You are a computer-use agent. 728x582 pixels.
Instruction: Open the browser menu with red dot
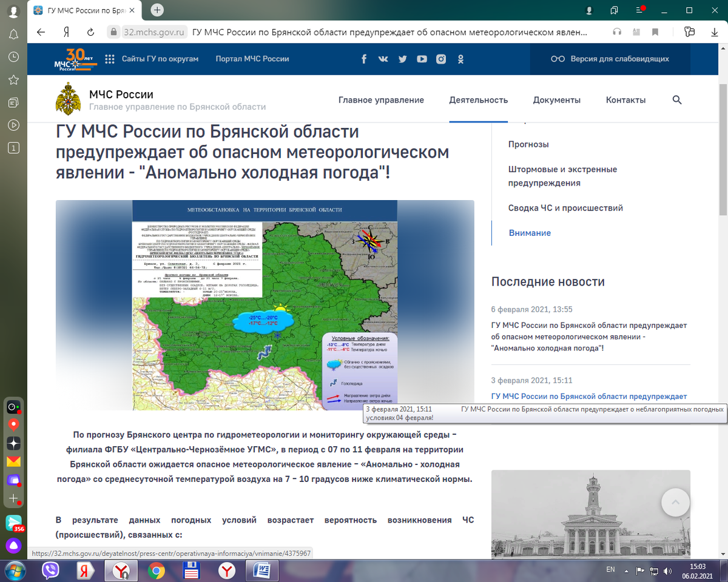tap(639, 10)
